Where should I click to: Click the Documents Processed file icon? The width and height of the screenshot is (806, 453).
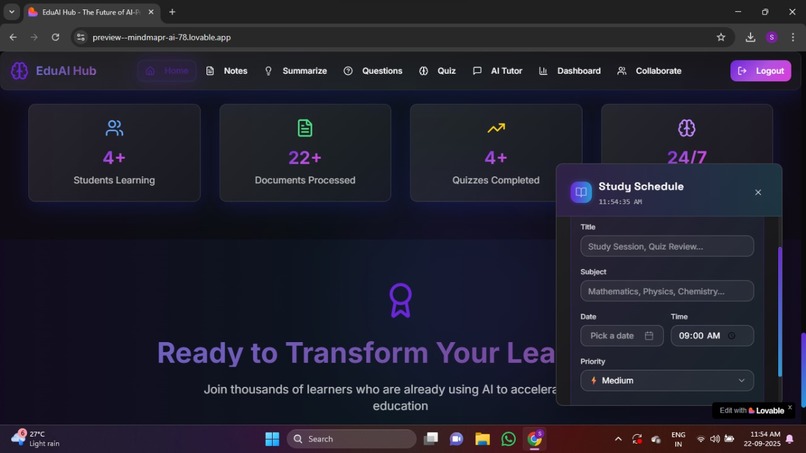coord(305,128)
